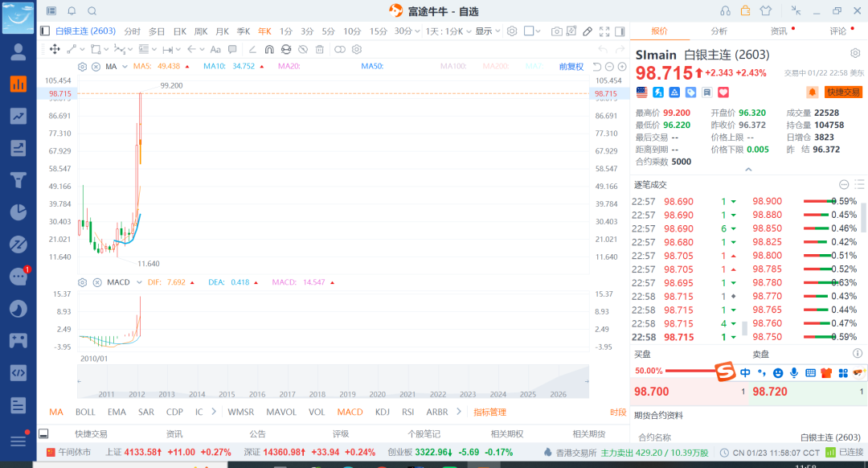Screen dimensions: 868x468
Task: Click the trash icon to delete drawings
Action: (x=319, y=50)
